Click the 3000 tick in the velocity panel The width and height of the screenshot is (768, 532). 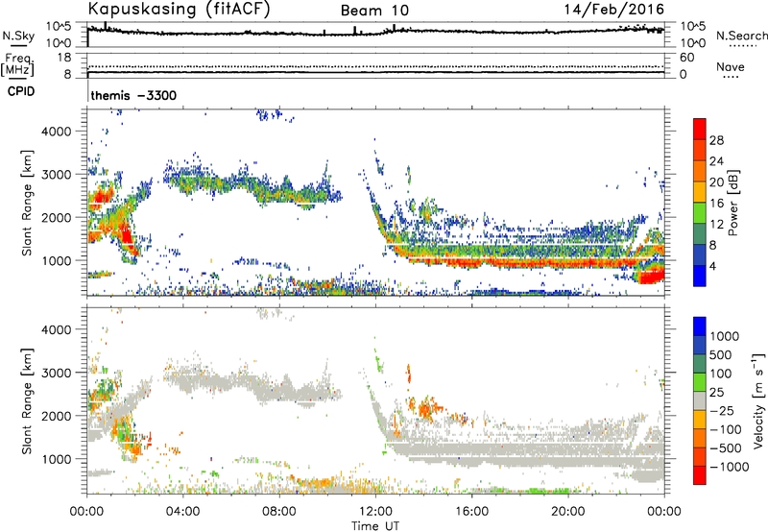[56, 373]
